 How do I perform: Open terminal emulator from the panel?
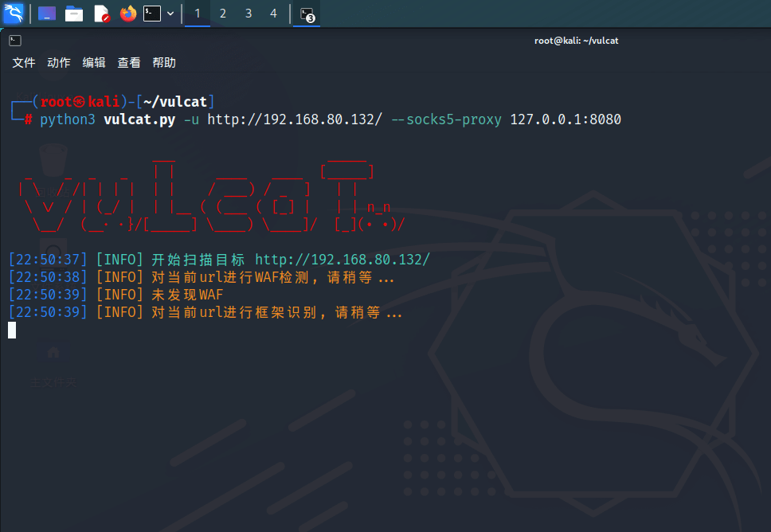tap(152, 14)
